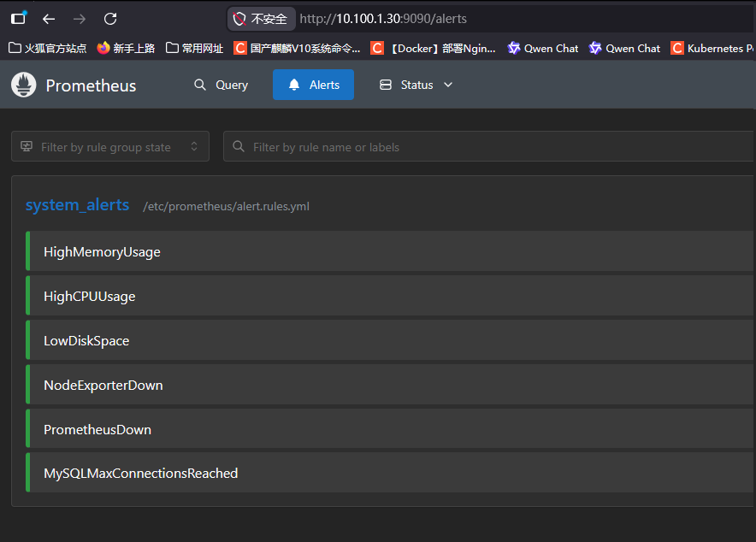
Task: Click the 不安全 security badge
Action: 262,19
